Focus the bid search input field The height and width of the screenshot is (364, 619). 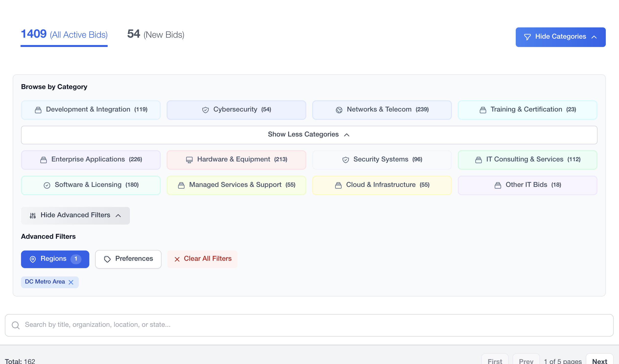click(309, 325)
